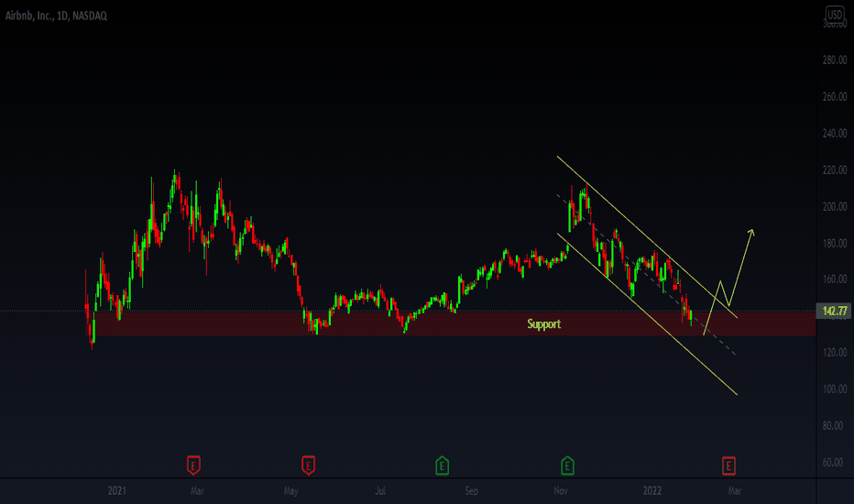Click the Jul label on time axis
Screen dimensions: 854x504
(x=380, y=491)
